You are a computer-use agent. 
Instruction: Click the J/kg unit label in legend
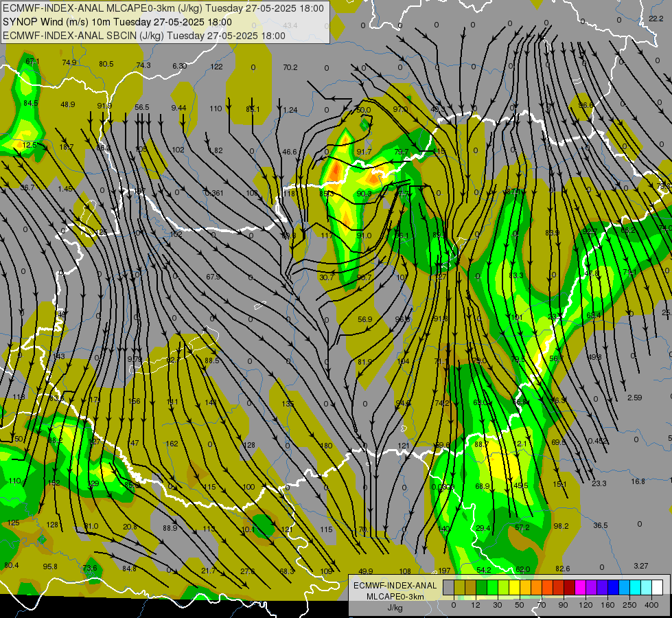click(395, 607)
